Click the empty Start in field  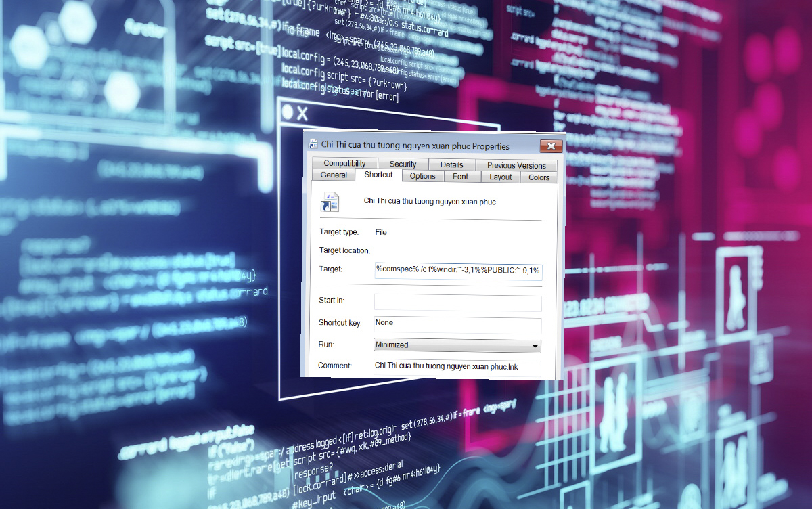click(457, 303)
